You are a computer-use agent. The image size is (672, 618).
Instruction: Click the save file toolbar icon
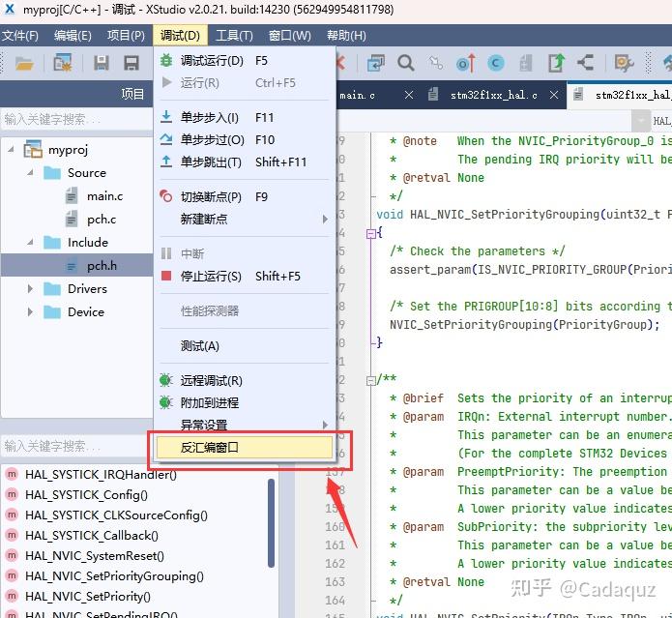(x=102, y=63)
